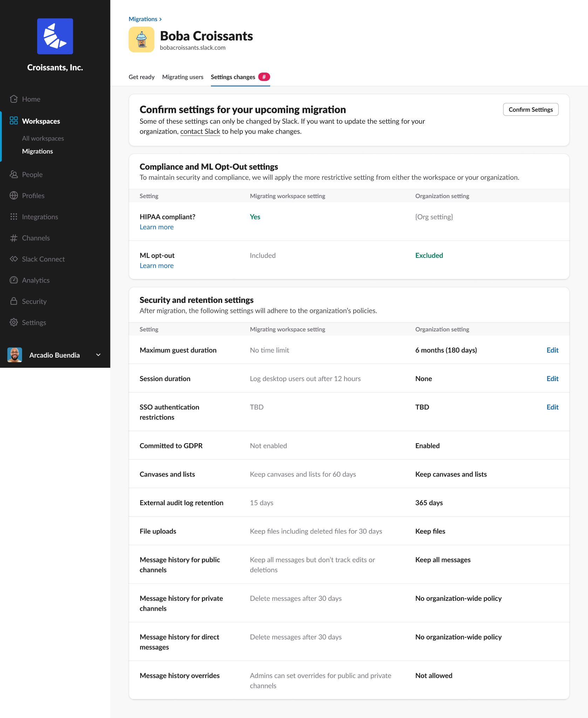Edit the Session duration setting

(552, 379)
